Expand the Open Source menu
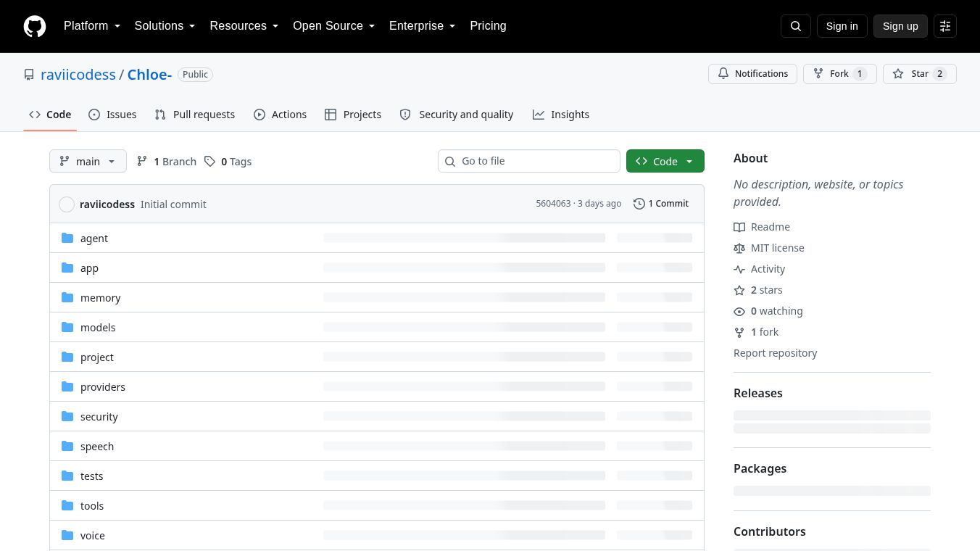Image resolution: width=980 pixels, height=551 pixels. pyautogui.click(x=334, y=26)
